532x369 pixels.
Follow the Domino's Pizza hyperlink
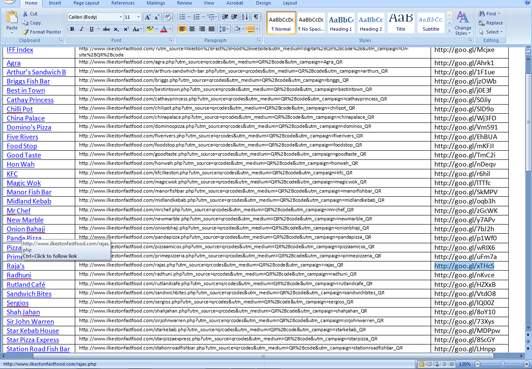tap(29, 128)
